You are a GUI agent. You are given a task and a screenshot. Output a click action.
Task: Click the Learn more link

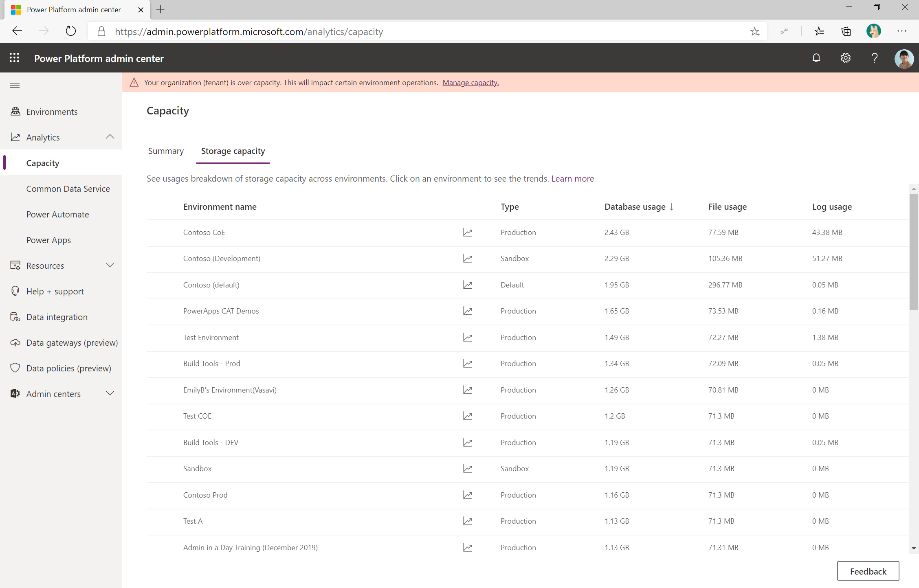[x=572, y=178]
